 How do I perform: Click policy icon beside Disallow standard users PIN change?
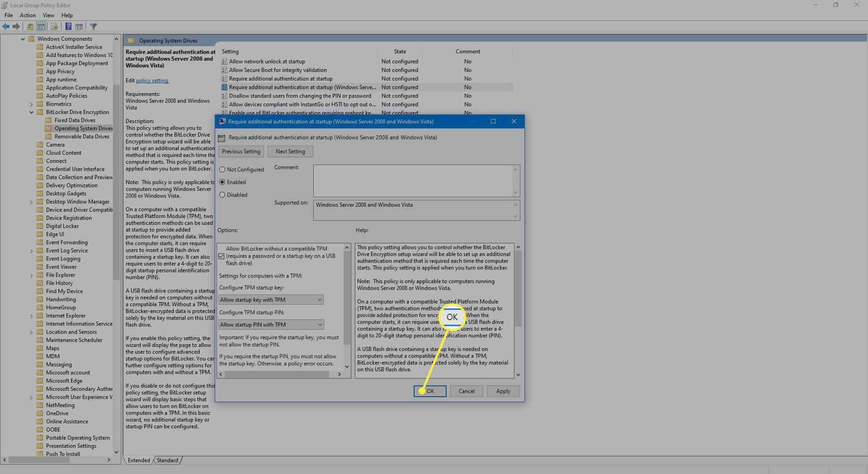pos(224,96)
